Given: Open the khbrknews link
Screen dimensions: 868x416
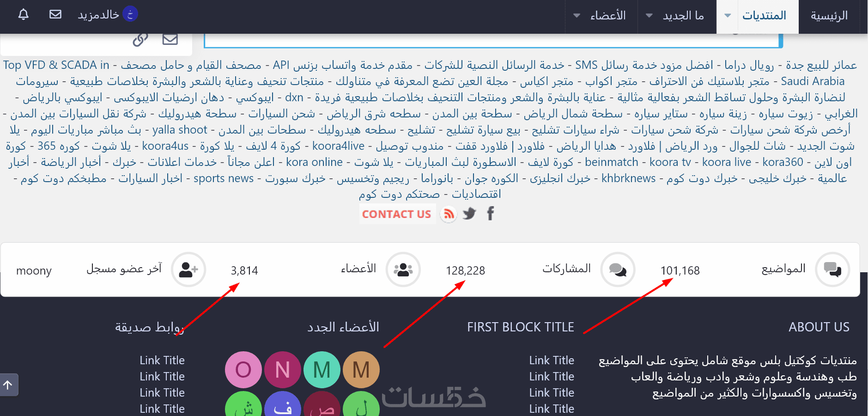Looking at the screenshot, I should pos(628,178).
